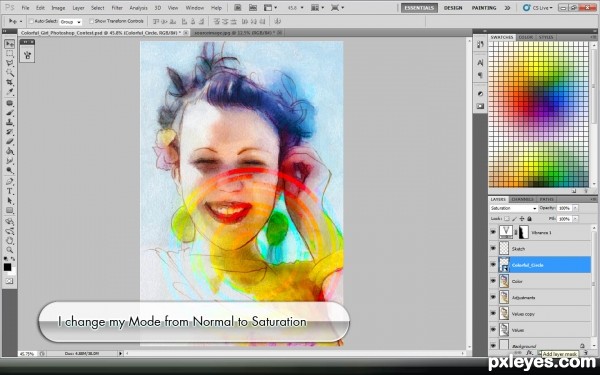The image size is (600, 375).
Task: Select the Pen tool
Action: pos(10,181)
